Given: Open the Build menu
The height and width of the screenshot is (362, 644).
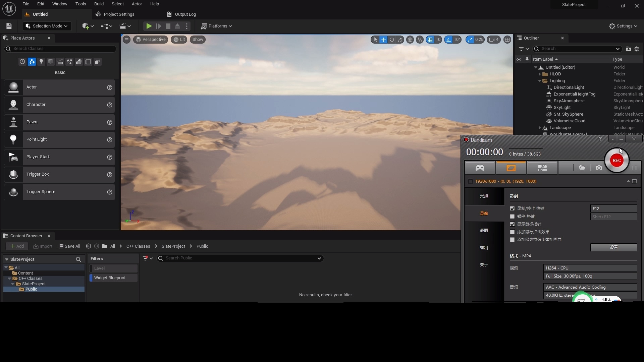Looking at the screenshot, I should [x=99, y=4].
